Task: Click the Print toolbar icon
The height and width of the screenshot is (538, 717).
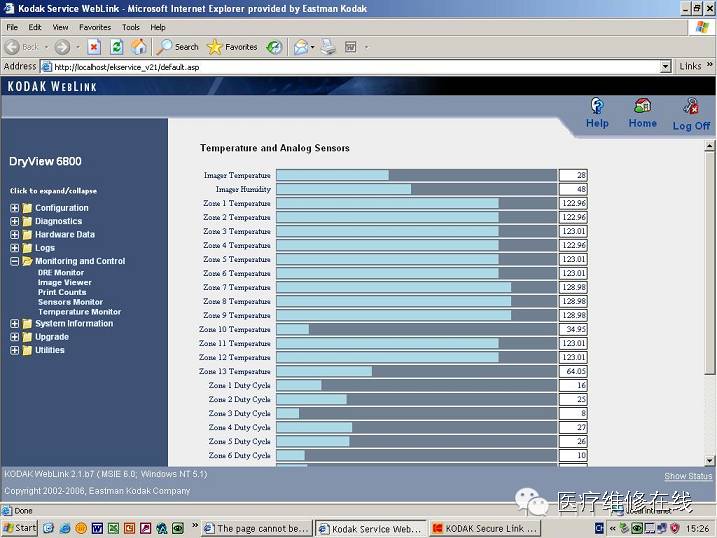Action: tap(328, 47)
